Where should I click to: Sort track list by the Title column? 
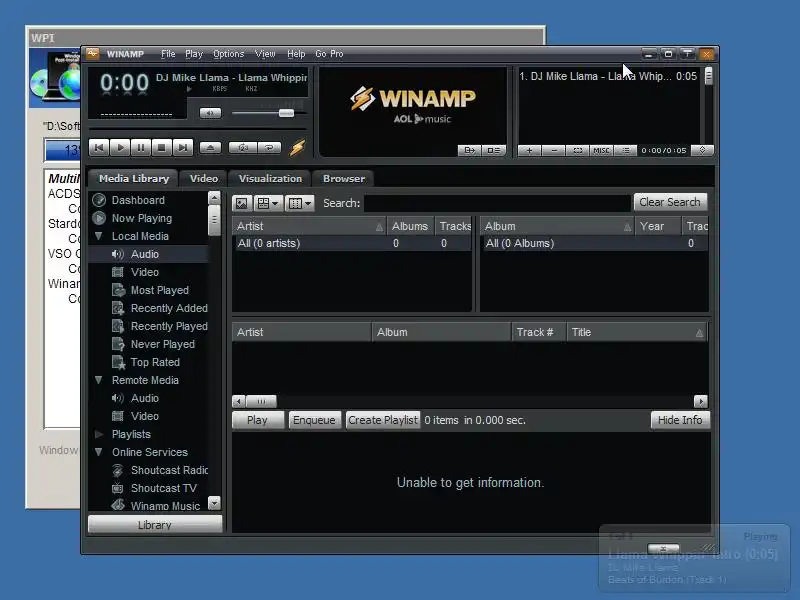[637, 332]
